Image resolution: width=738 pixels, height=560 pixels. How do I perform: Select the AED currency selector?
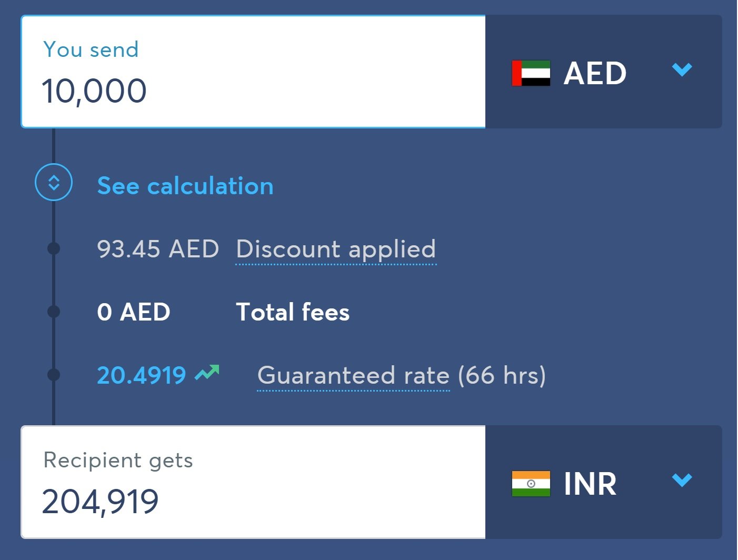604,72
